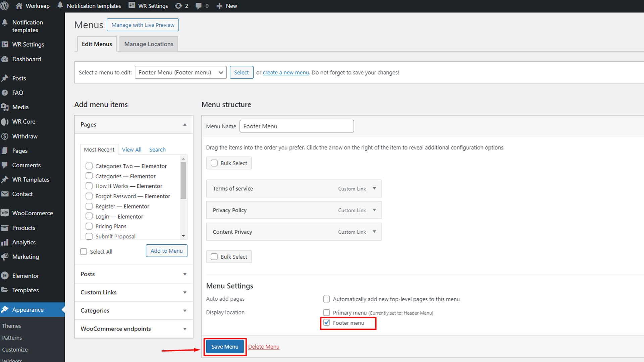Switch to the Manage Locations tab
The image size is (644, 362).
pyautogui.click(x=149, y=44)
